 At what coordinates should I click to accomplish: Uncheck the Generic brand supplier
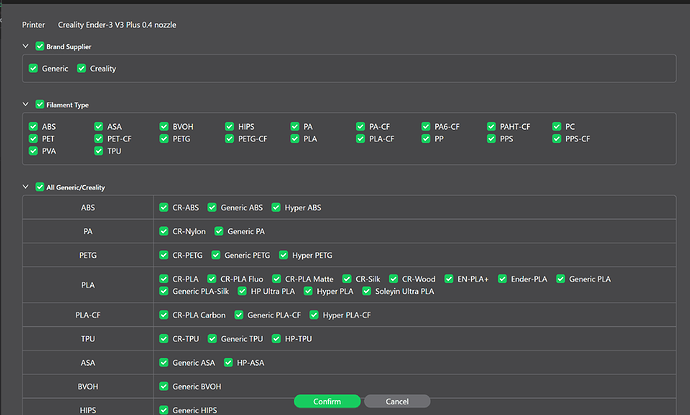tap(33, 68)
